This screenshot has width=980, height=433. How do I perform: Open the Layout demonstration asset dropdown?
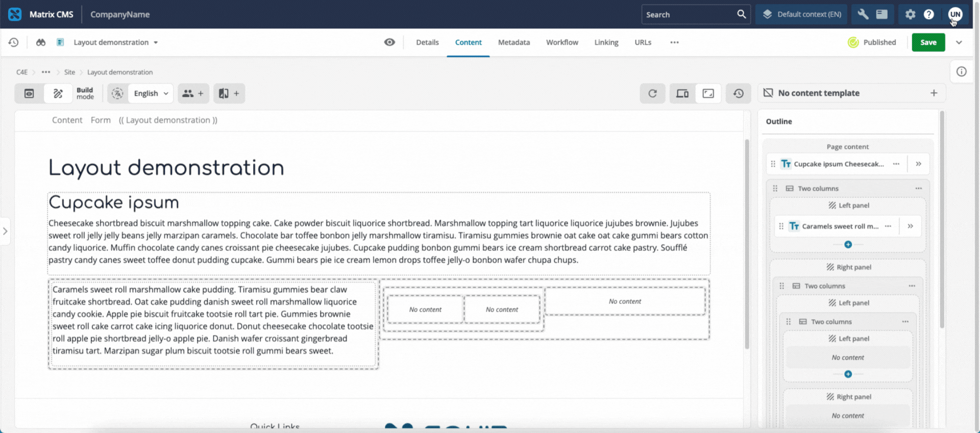(x=116, y=42)
